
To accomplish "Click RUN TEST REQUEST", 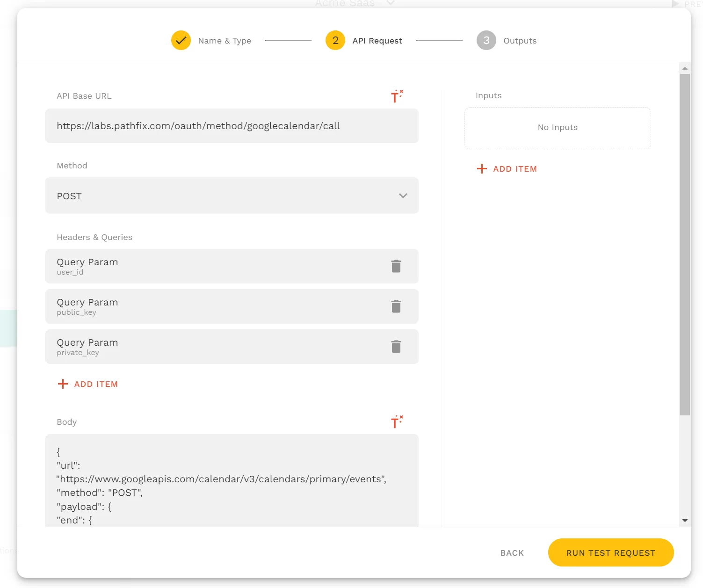I will tap(611, 552).
